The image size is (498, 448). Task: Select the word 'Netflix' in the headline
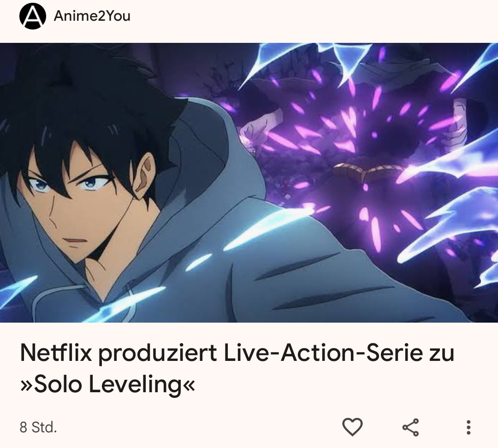tap(56, 353)
